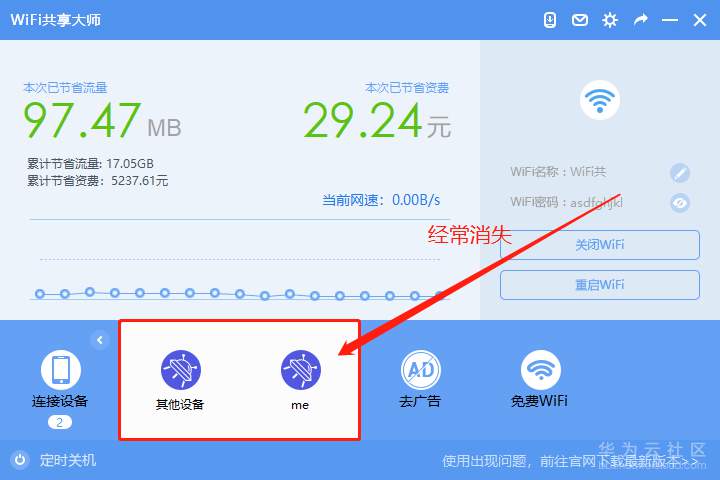Screen dimensions: 720x480
Task: Click the first speed chart data point
Action: point(40,294)
